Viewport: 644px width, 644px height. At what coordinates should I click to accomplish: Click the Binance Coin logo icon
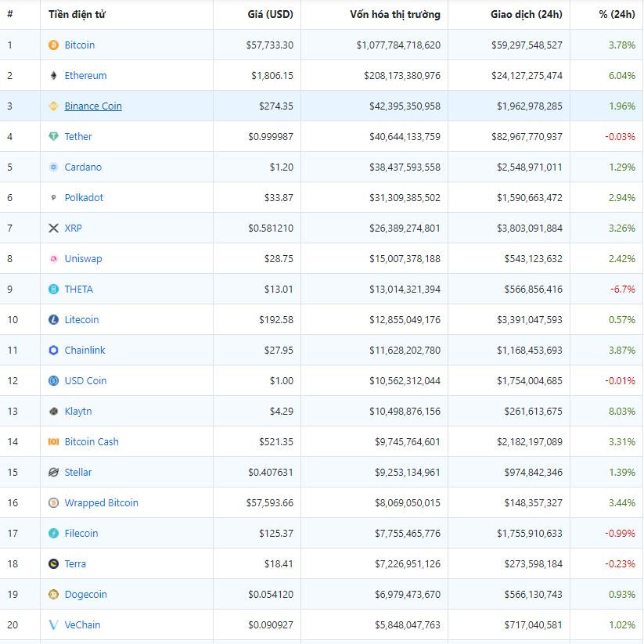(x=53, y=106)
